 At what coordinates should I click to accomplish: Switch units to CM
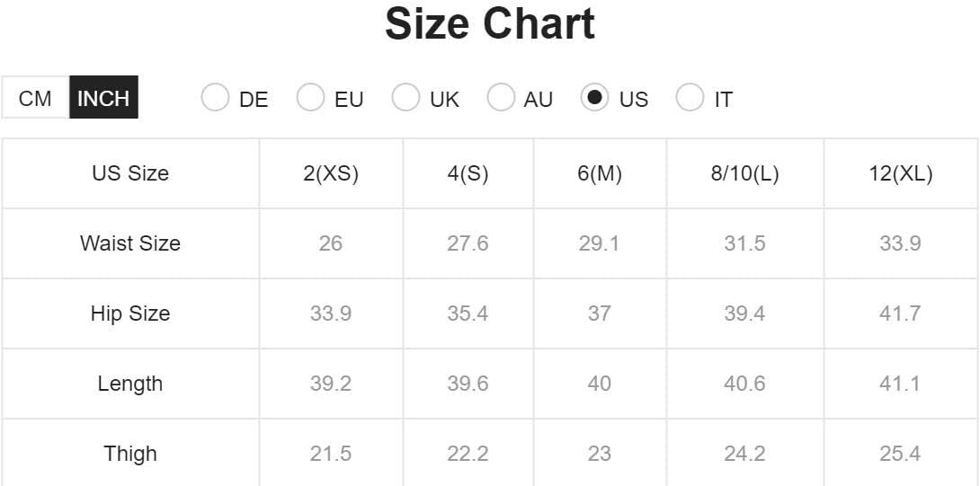(x=35, y=98)
